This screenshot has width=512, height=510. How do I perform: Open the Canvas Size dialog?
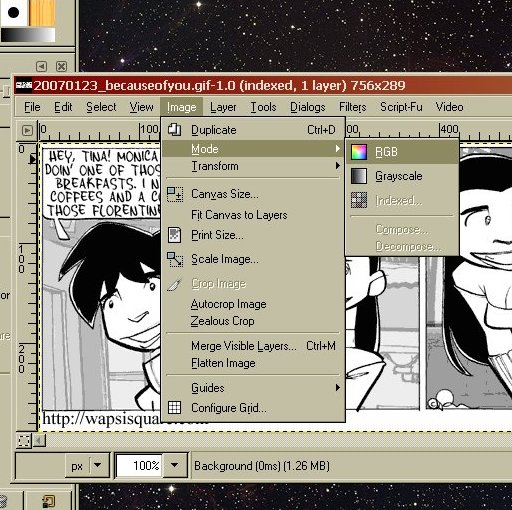[x=253, y=194]
